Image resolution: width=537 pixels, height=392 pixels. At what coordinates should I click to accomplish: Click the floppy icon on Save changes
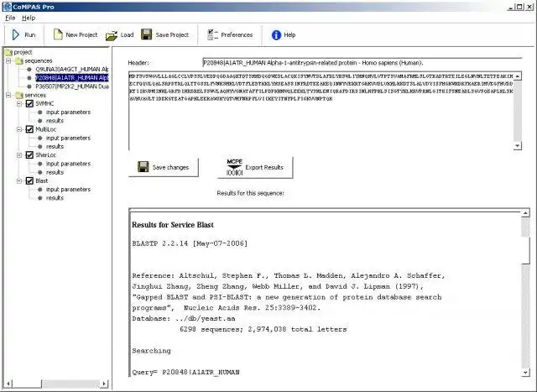[x=143, y=167]
